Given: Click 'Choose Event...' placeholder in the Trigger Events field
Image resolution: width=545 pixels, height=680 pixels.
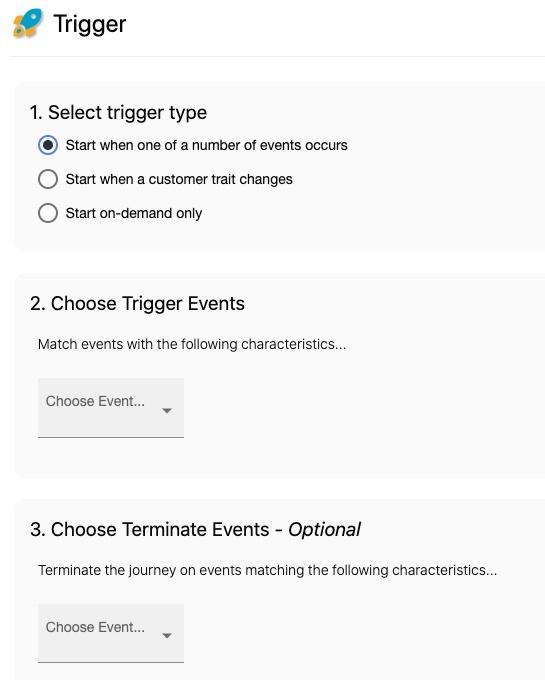Looking at the screenshot, I should (x=95, y=401).
